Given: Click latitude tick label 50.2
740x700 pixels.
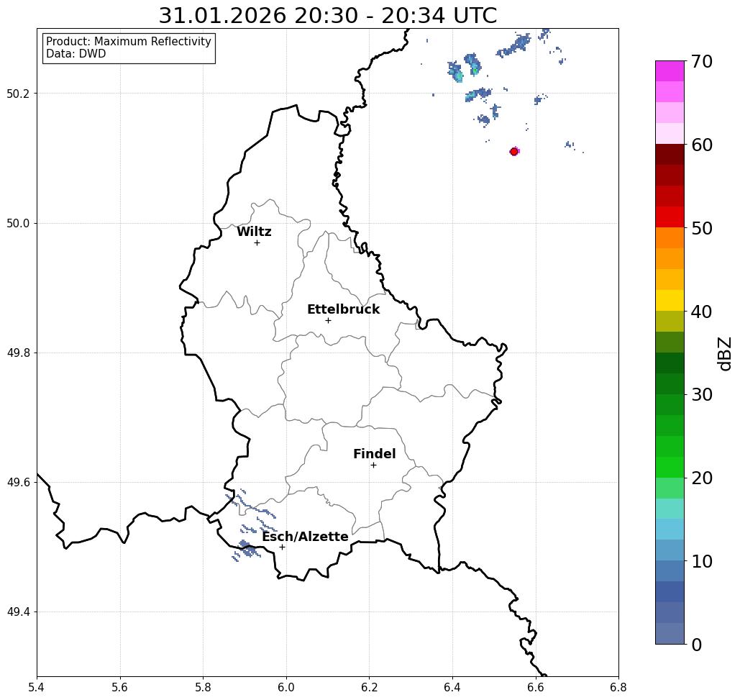Looking at the screenshot, I should point(18,94).
